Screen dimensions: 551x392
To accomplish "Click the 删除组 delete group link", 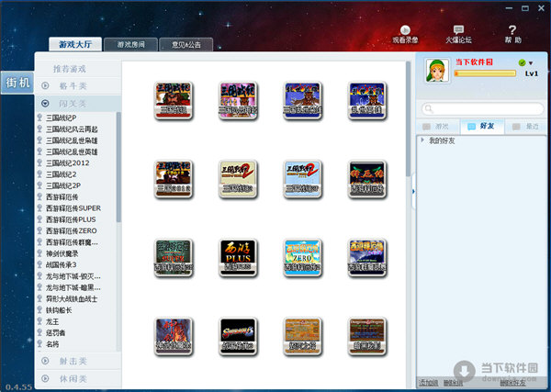I will (x=453, y=383).
